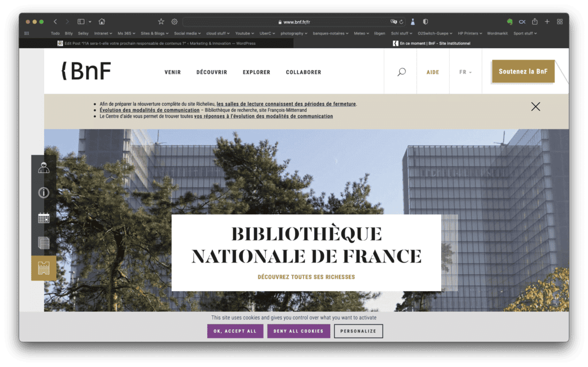Go back with the browser back arrow
This screenshot has height=367, width=588.
[55, 22]
